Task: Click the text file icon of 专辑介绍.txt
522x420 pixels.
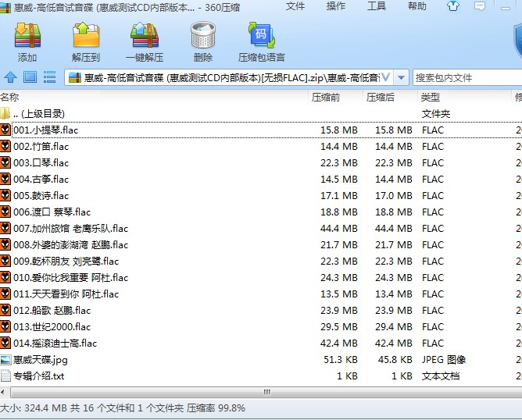Action: click(x=5, y=376)
